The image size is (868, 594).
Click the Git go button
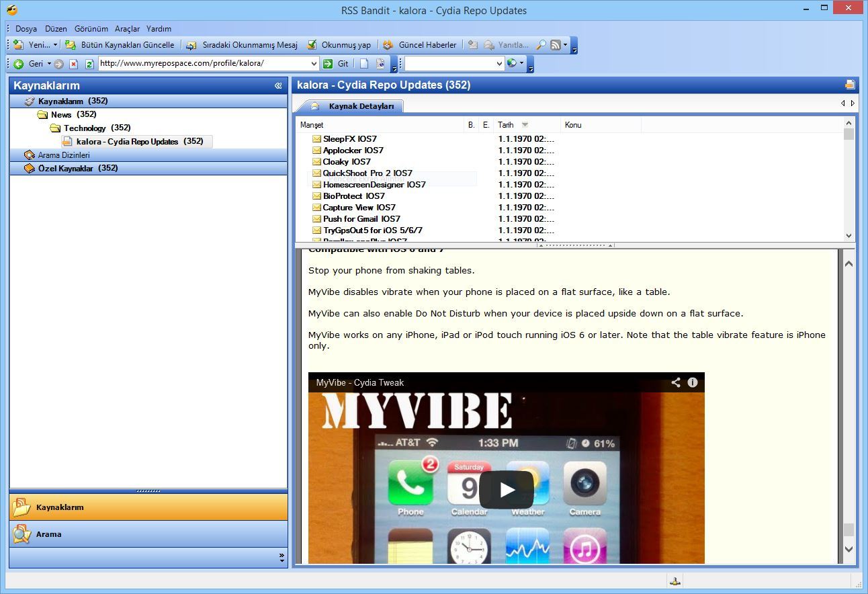click(336, 64)
